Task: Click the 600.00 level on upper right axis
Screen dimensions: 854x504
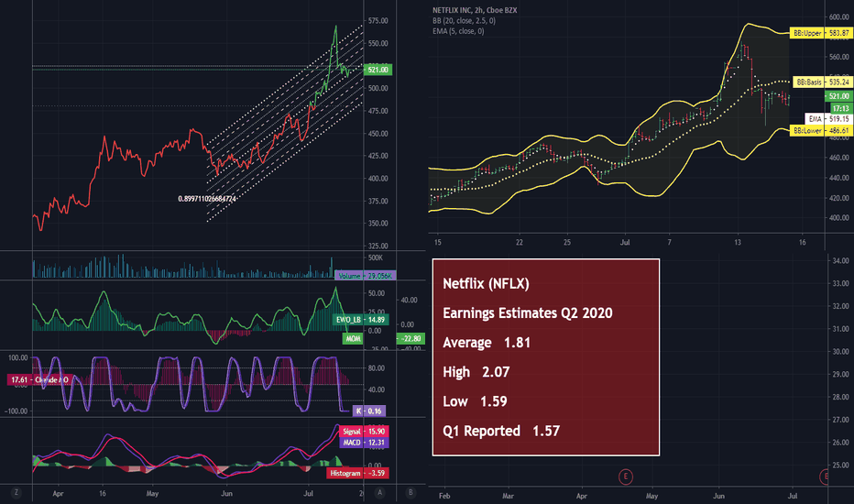Action: pyautogui.click(x=839, y=16)
